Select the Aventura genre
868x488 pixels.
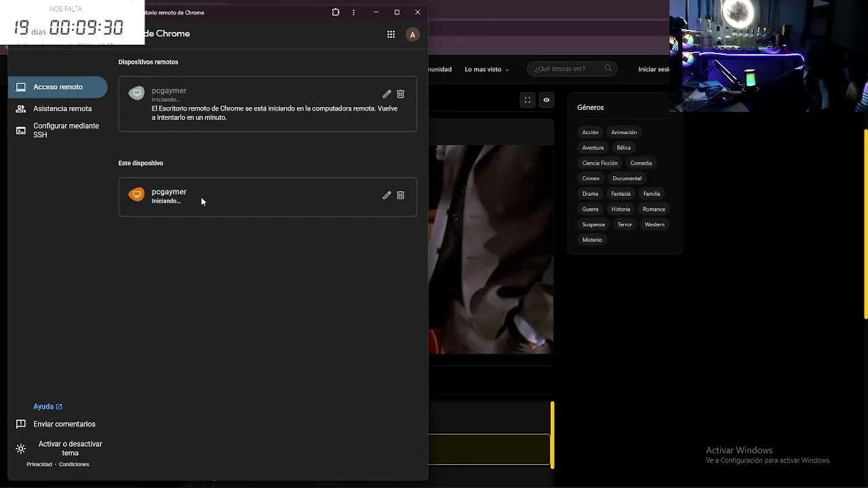pyautogui.click(x=593, y=148)
